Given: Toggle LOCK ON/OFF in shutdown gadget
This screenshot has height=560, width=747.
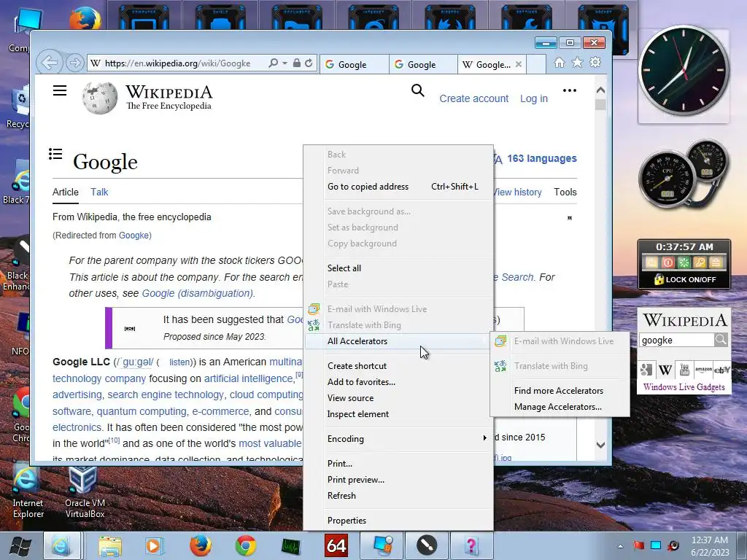Looking at the screenshot, I should point(684,279).
